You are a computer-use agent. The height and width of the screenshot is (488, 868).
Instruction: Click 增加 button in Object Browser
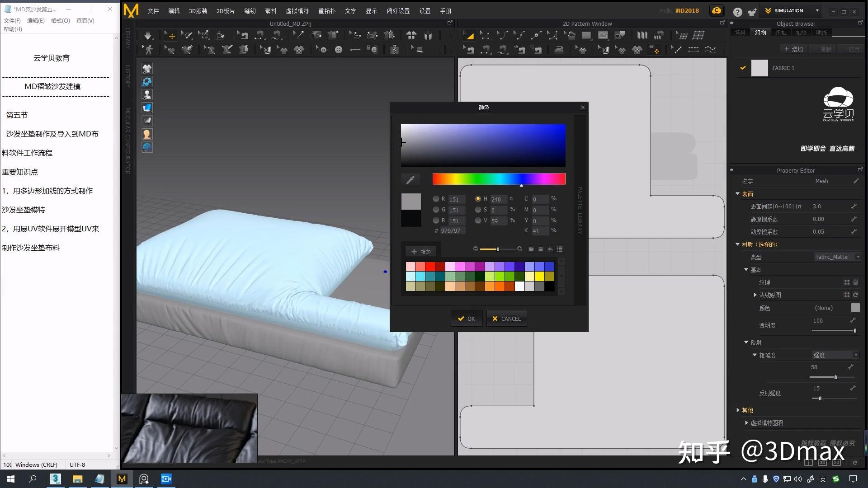[x=794, y=49]
